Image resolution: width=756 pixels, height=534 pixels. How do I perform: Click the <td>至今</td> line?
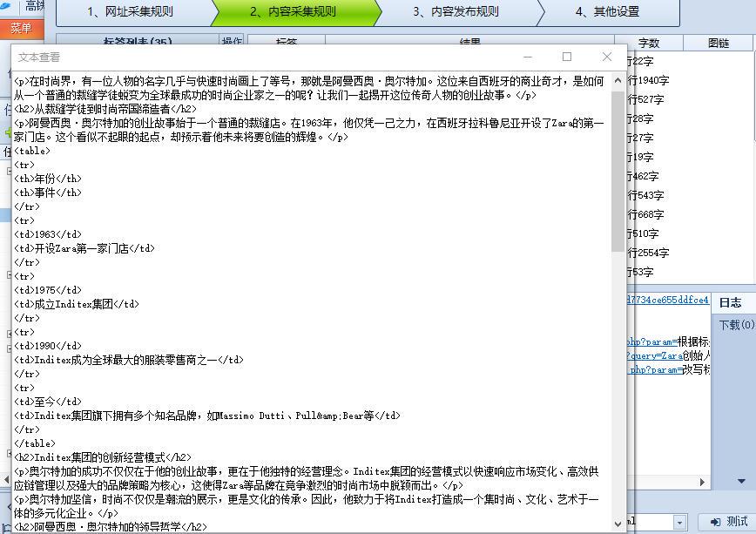point(48,402)
